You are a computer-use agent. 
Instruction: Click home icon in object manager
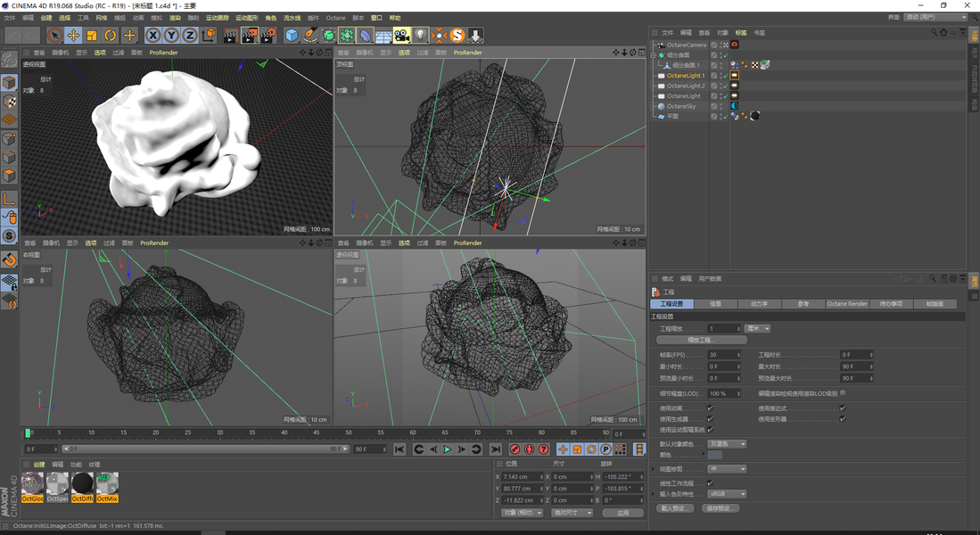pos(943,32)
